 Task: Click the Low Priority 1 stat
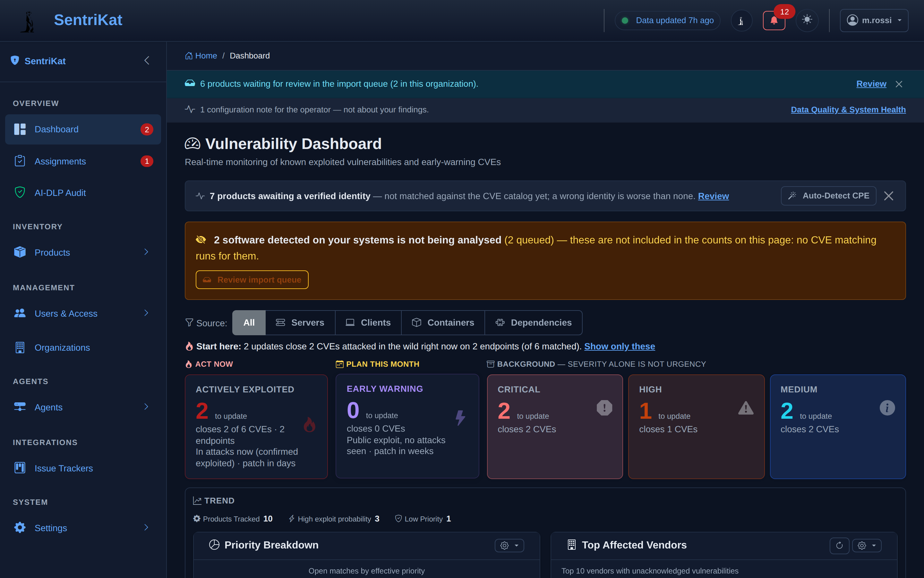coord(423,519)
